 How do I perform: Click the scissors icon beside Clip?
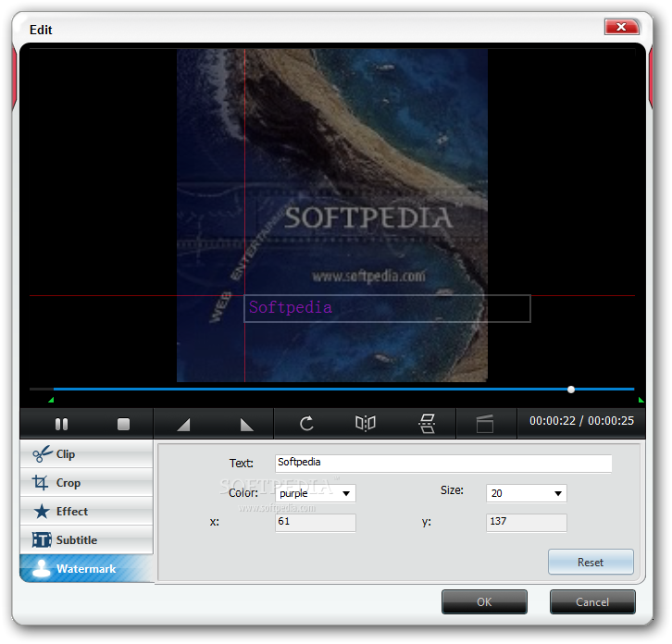click(42, 453)
